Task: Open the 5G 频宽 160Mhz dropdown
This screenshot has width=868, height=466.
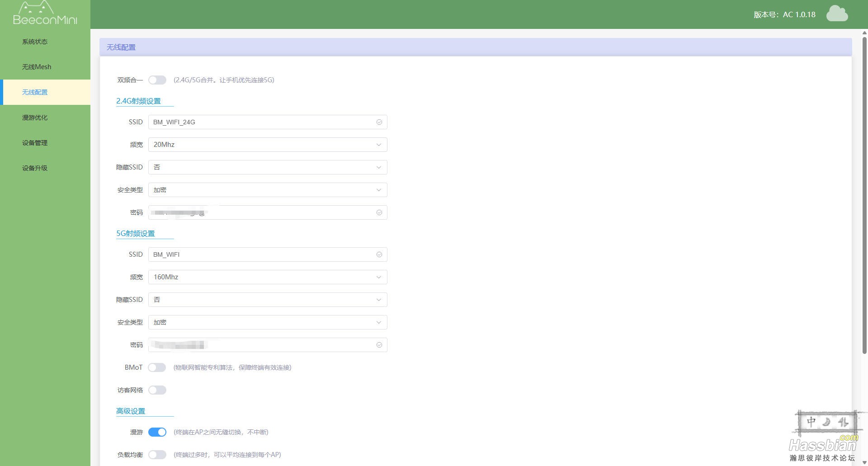Action: click(268, 277)
